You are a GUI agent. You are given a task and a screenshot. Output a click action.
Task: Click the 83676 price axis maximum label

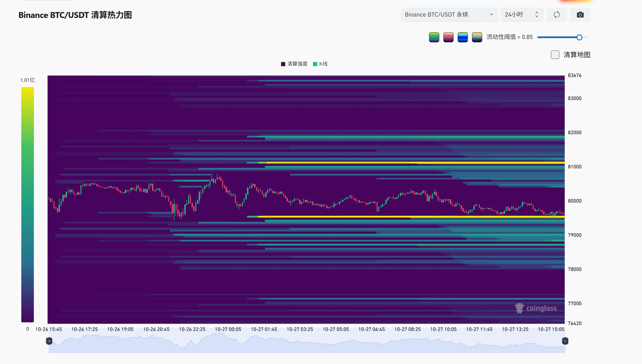(574, 75)
